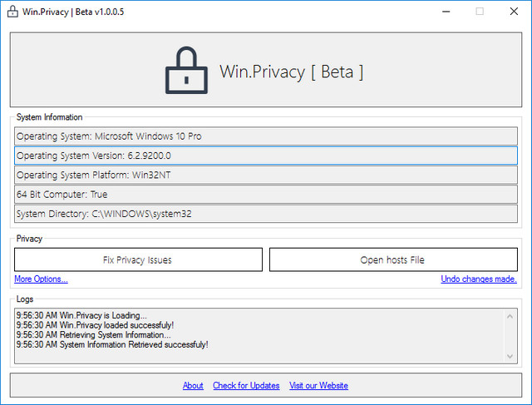Screen dimensions: 532x405
Task: Click the Undo changes made link
Action: click(478, 279)
